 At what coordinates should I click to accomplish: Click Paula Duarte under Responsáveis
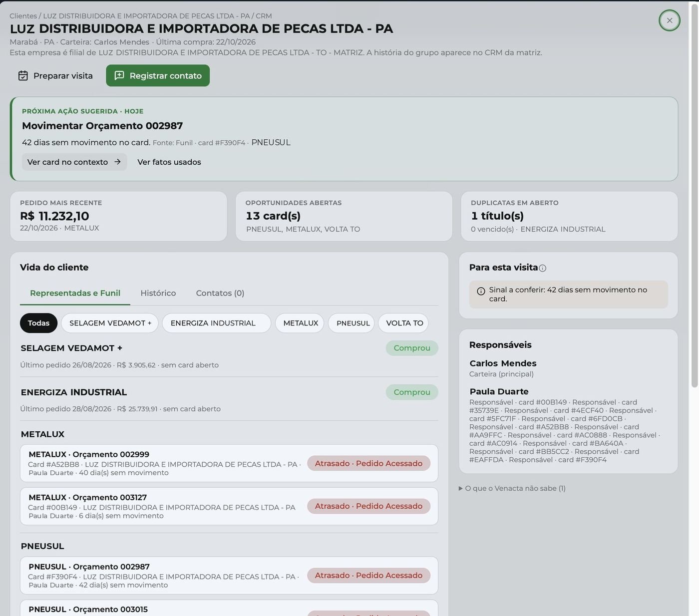[499, 391]
